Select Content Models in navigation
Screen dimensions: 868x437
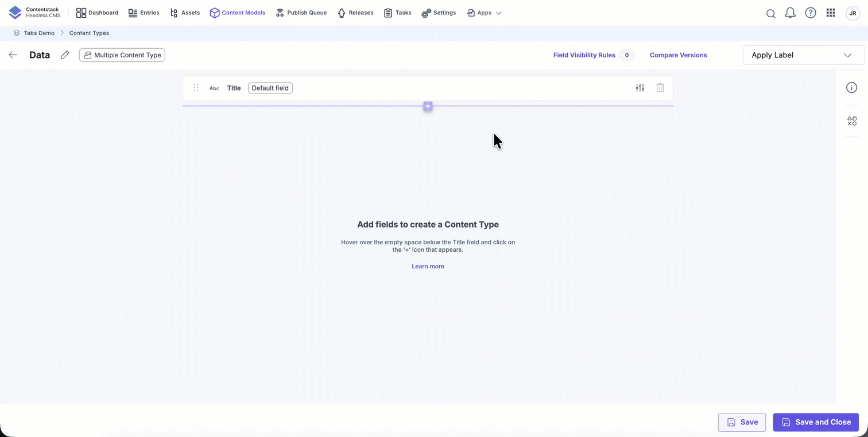pyautogui.click(x=237, y=13)
